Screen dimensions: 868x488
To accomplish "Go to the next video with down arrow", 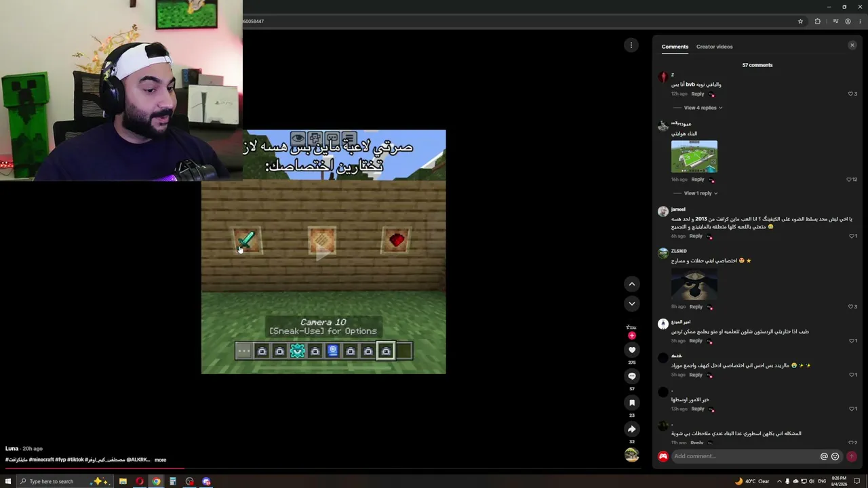I will [x=631, y=304].
